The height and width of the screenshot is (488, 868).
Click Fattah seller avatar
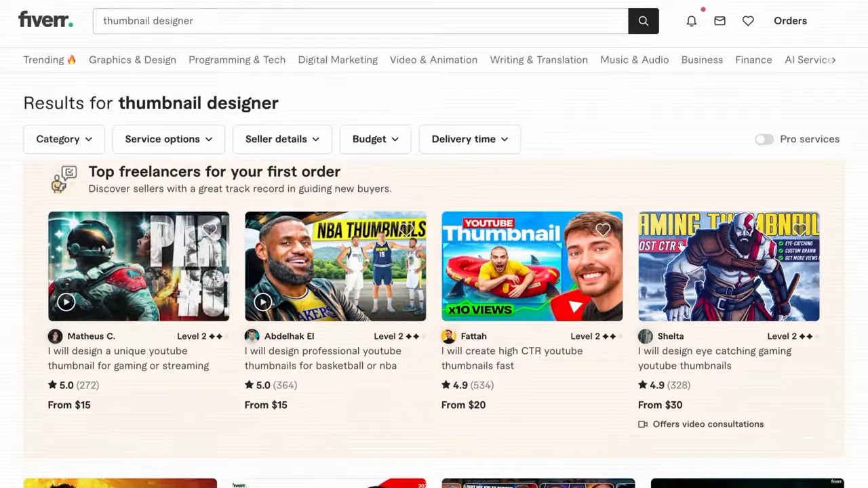coord(448,336)
